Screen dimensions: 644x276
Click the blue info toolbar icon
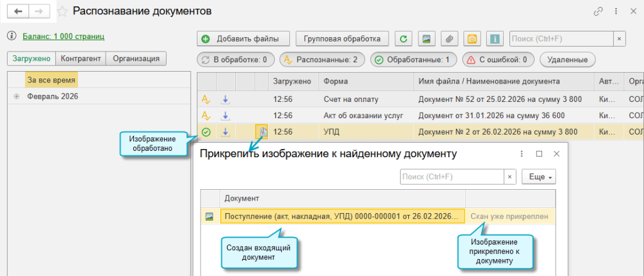click(x=494, y=39)
